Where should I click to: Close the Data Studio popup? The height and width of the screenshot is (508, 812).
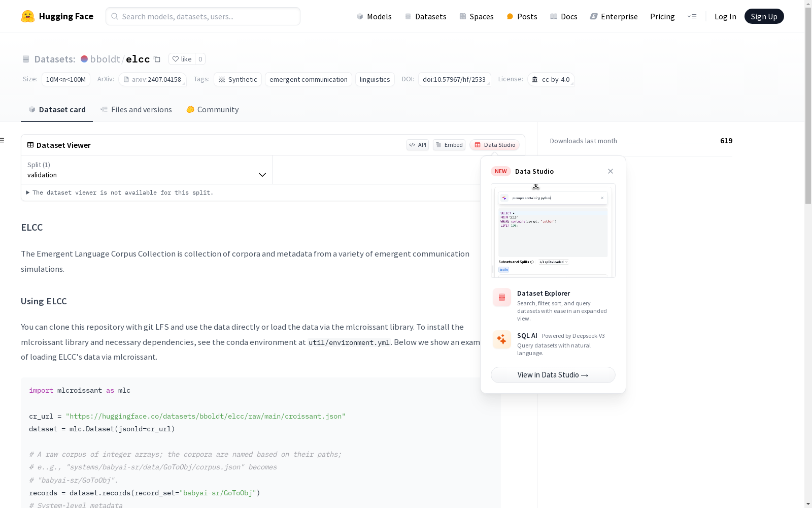click(x=611, y=171)
